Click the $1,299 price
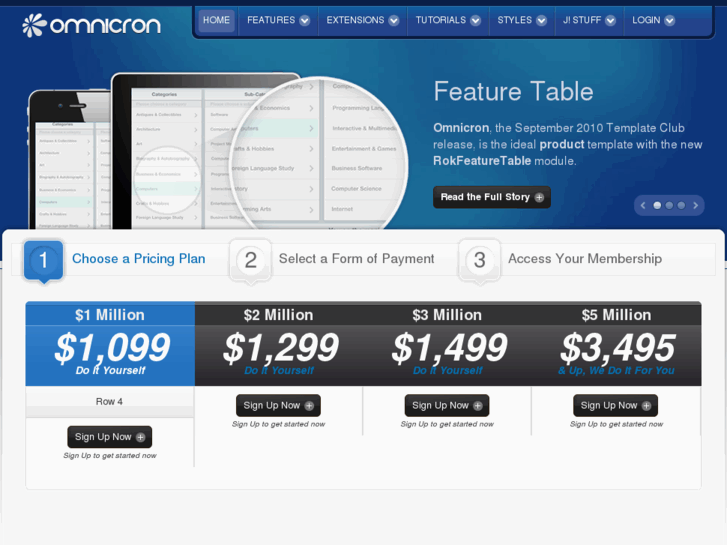Image resolution: width=727 pixels, height=545 pixels. tap(281, 347)
